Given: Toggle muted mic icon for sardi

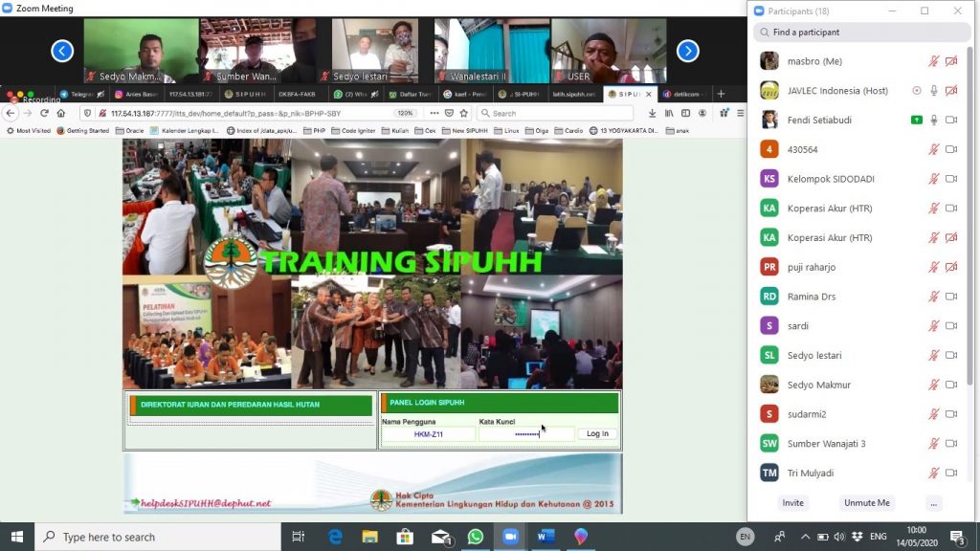Looking at the screenshot, I should [934, 325].
